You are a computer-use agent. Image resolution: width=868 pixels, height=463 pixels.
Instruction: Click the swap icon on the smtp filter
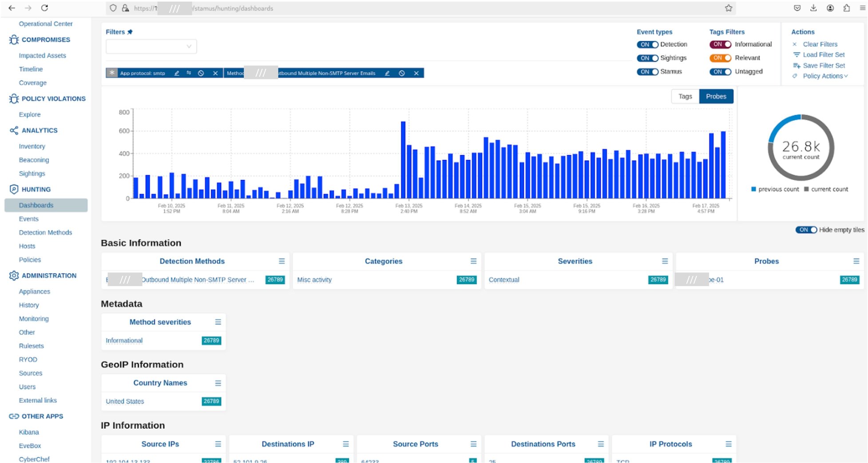pos(189,73)
